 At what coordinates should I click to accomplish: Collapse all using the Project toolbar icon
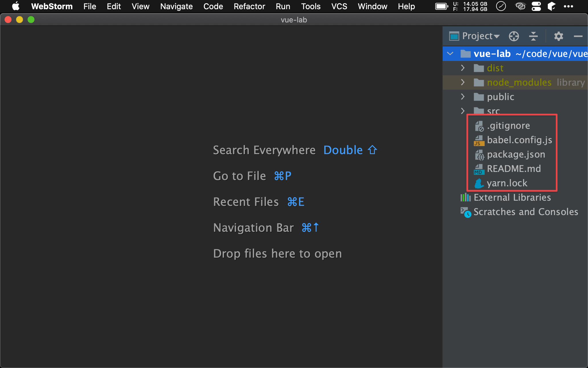(x=533, y=36)
